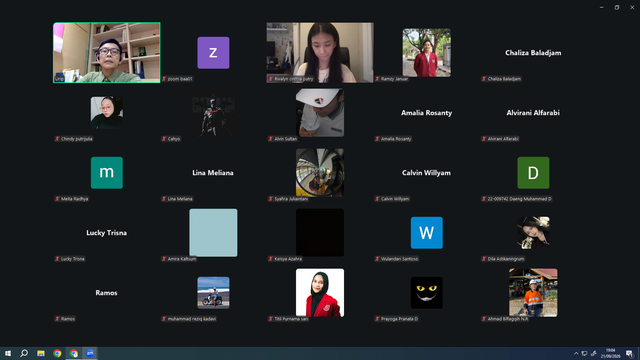
Task: Select Amira Kaltsum's light blue avatar
Action: click(213, 233)
